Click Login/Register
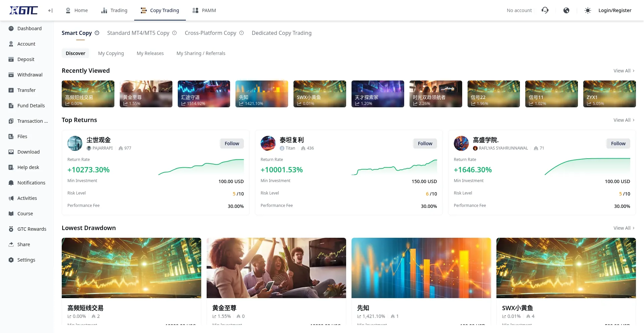Screen dimensions: 644x333 point(615,10)
